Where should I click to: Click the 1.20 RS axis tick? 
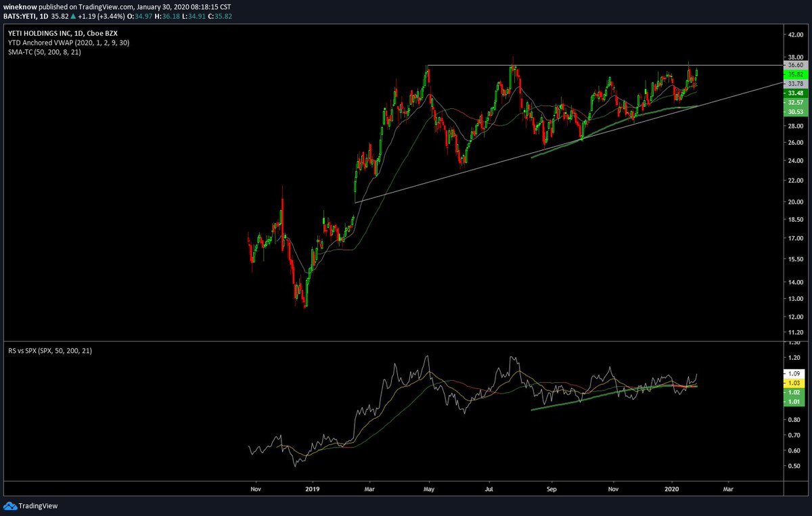coord(794,357)
